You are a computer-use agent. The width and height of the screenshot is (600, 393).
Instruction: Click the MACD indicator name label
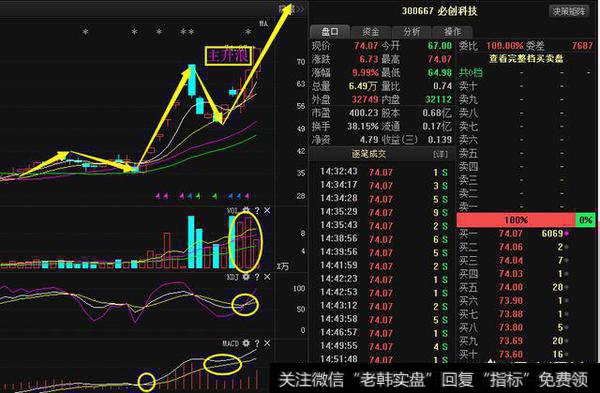(x=231, y=343)
